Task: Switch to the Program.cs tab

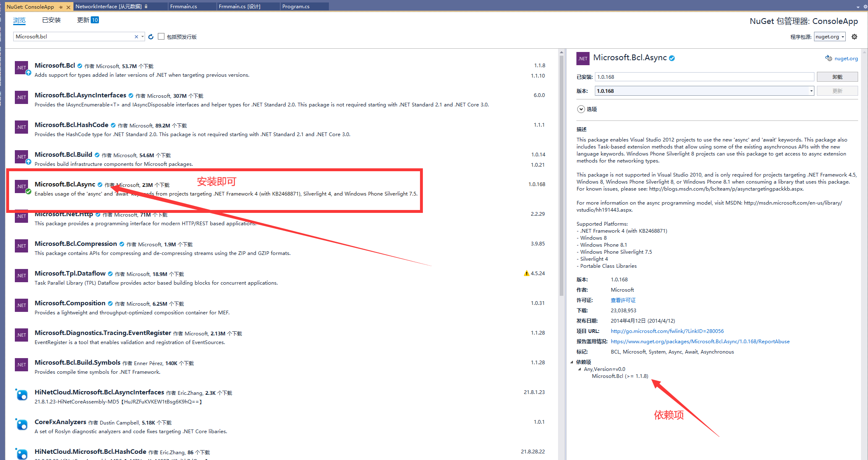Action: (x=296, y=6)
